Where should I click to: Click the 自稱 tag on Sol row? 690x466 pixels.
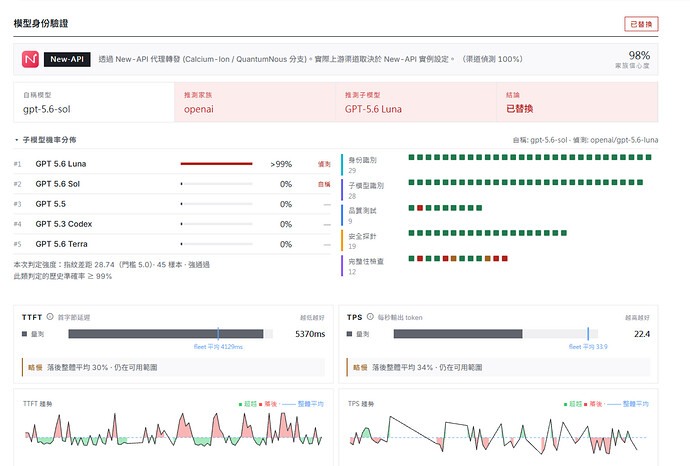point(324,184)
